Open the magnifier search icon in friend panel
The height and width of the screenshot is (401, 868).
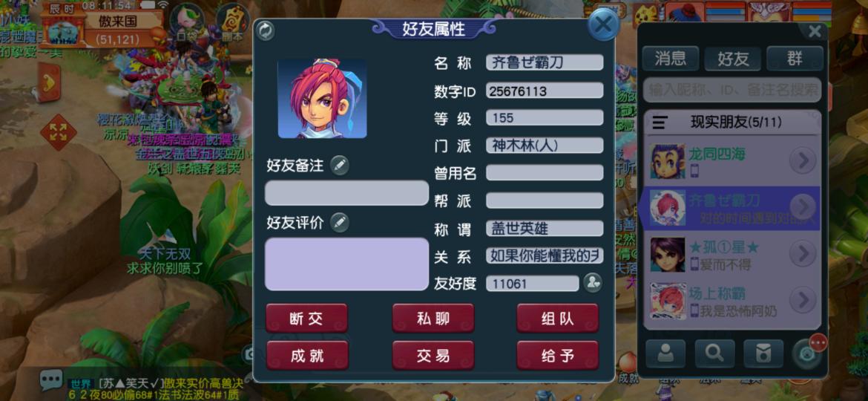tap(714, 353)
